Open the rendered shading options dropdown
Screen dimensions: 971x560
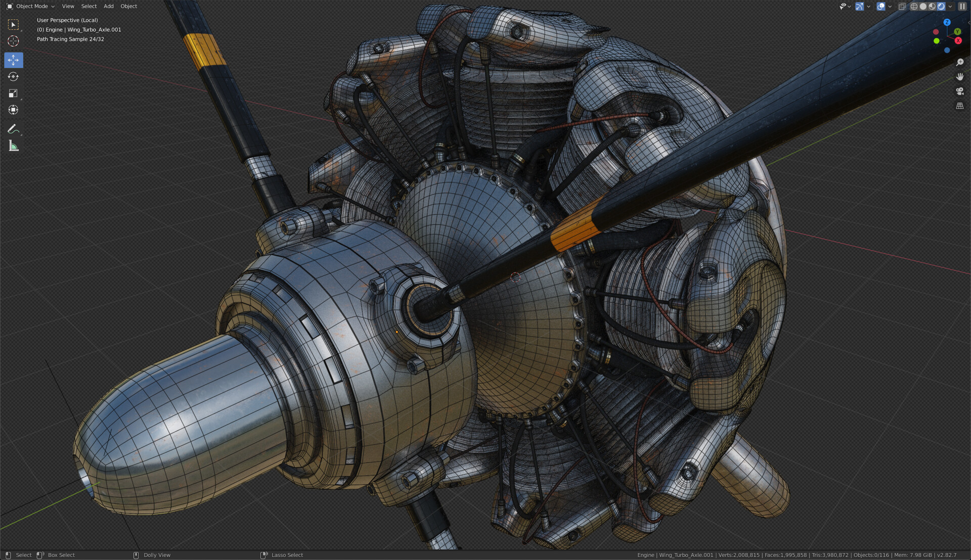click(950, 6)
